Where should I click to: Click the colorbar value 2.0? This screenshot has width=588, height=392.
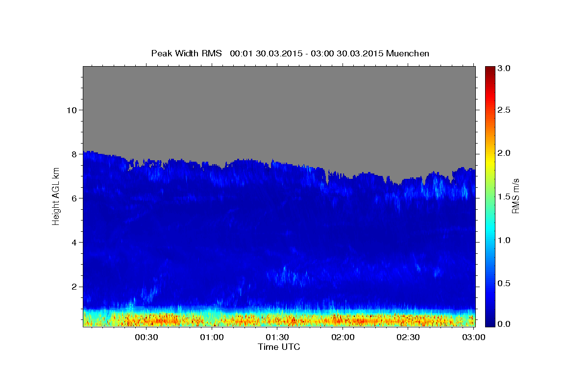[x=505, y=153]
